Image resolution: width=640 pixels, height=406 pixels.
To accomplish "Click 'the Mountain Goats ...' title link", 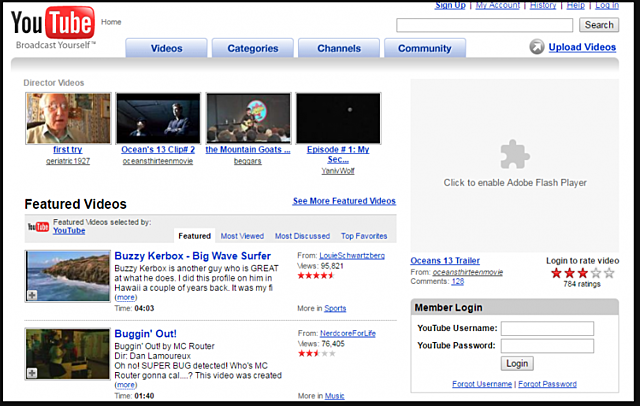I will 248,150.
